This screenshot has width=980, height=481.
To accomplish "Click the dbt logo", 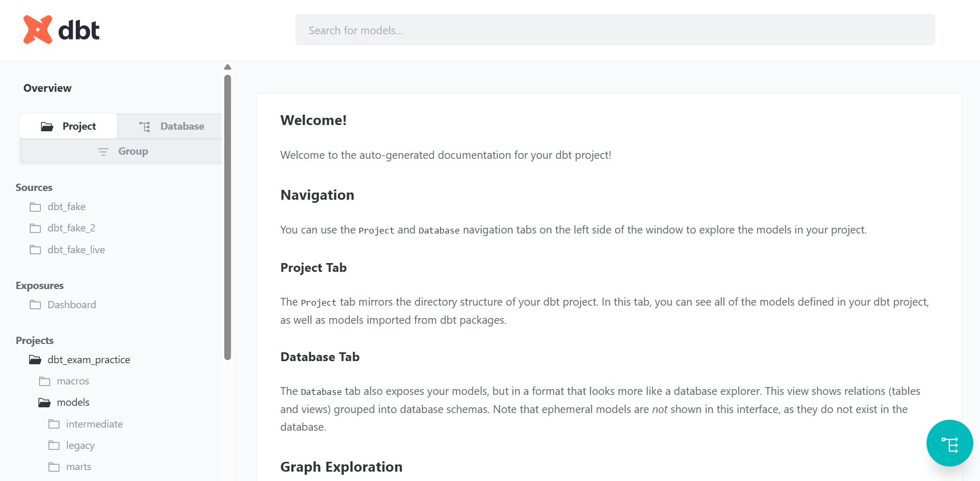I will click(x=62, y=30).
